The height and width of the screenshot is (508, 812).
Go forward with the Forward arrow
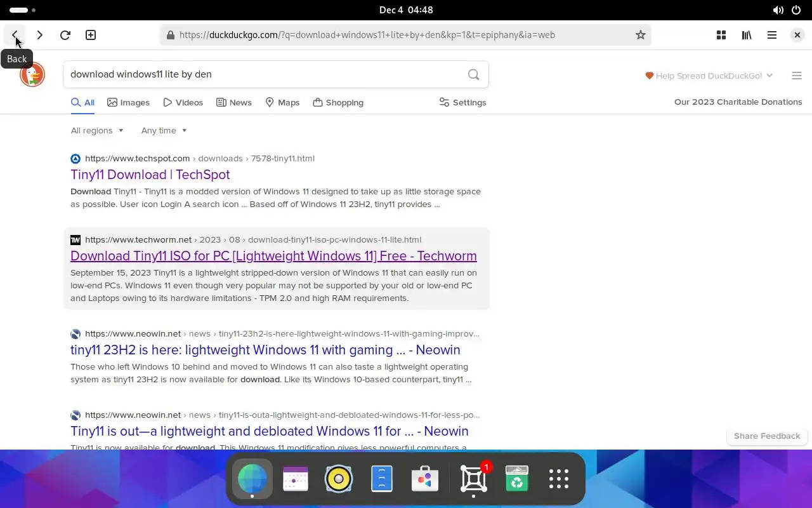40,35
